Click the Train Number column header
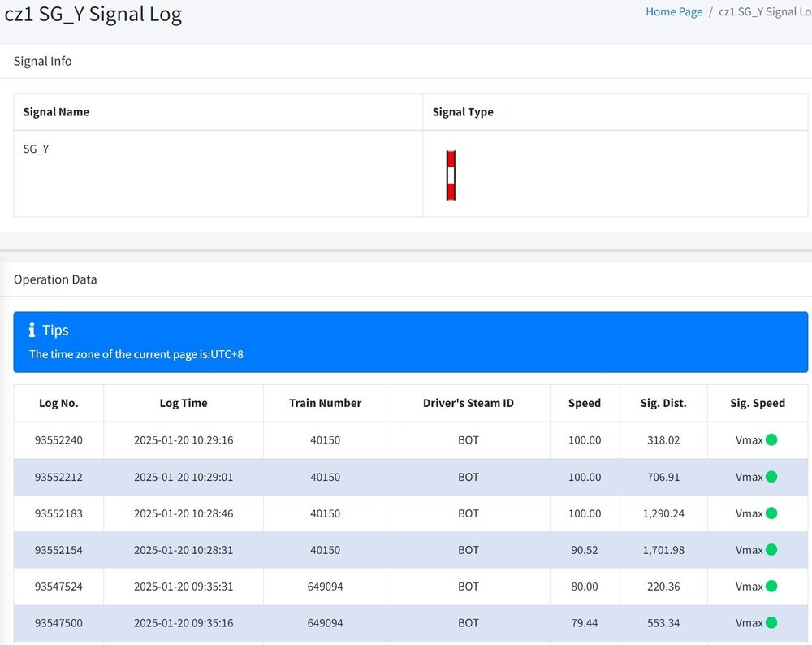The image size is (812, 645). pos(325,403)
